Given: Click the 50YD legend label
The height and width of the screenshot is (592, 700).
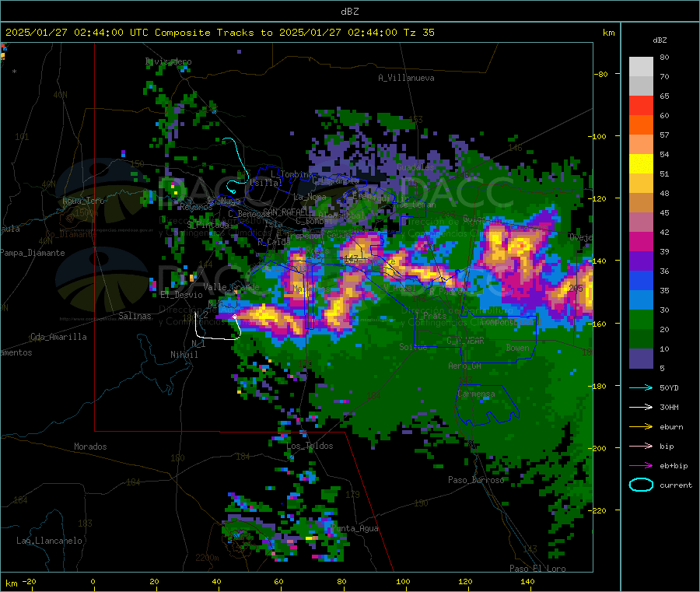Looking at the screenshot, I should (669, 387).
